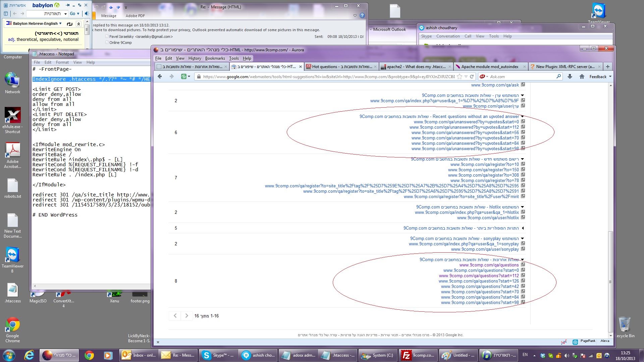Open Call menu in Skype window
The height and width of the screenshot is (362, 644).
tap(468, 36)
